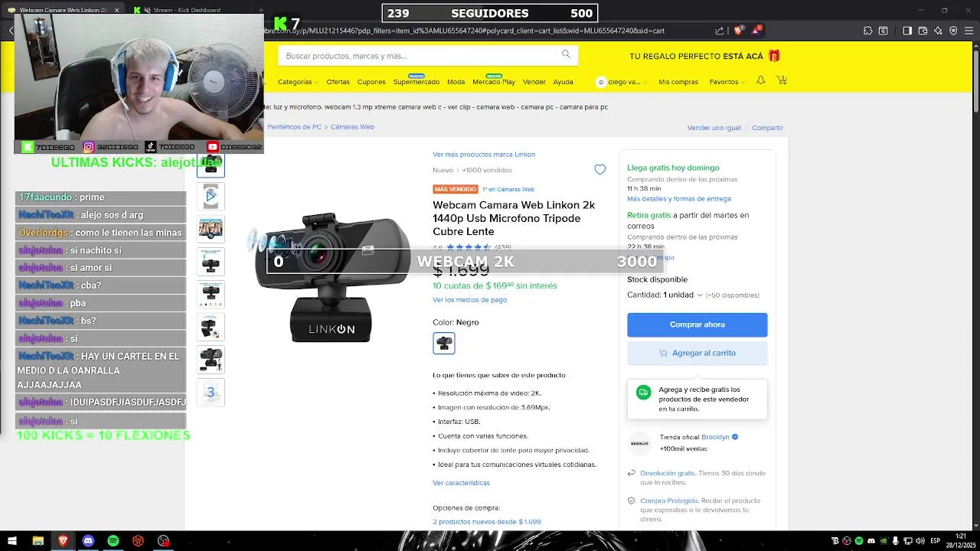Viewport: 980px width, 551px height.
Task: Open the Brave Wallet icon
Action: click(923, 31)
